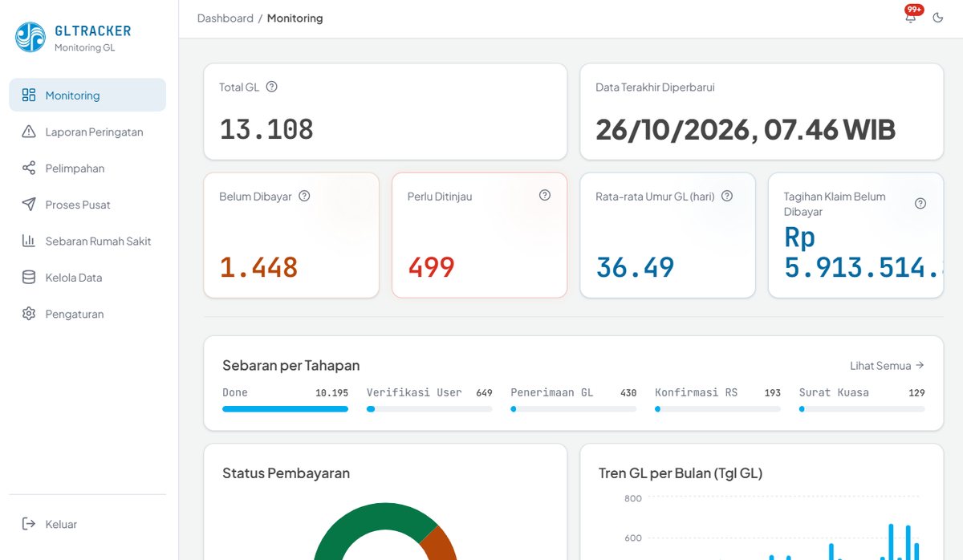The image size is (963, 560).
Task: Click Dashboard breadcrumb link
Action: 225,18
